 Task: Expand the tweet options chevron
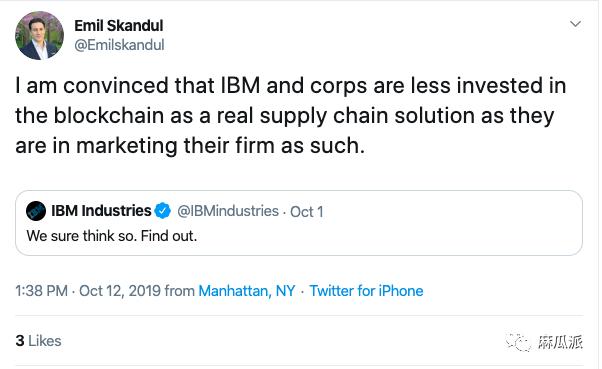[575, 24]
